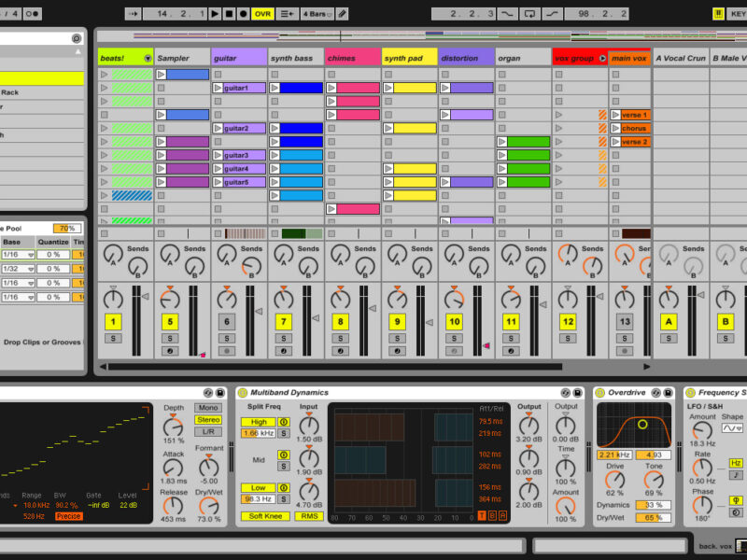Toggle the OVR overdub button
The width and height of the screenshot is (747, 560).
click(x=262, y=14)
